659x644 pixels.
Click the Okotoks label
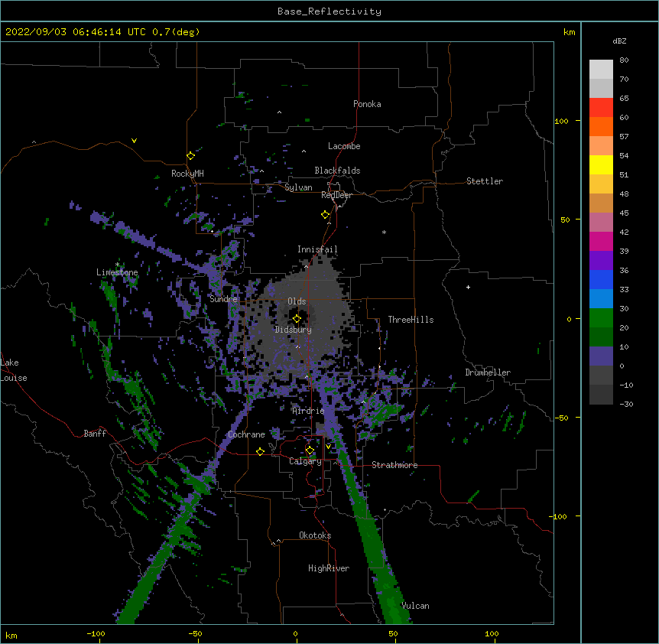click(x=315, y=535)
